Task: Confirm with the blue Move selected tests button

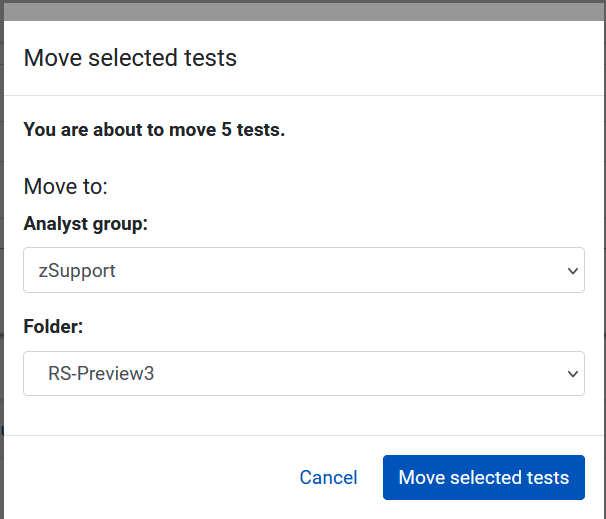Action: coord(483,478)
